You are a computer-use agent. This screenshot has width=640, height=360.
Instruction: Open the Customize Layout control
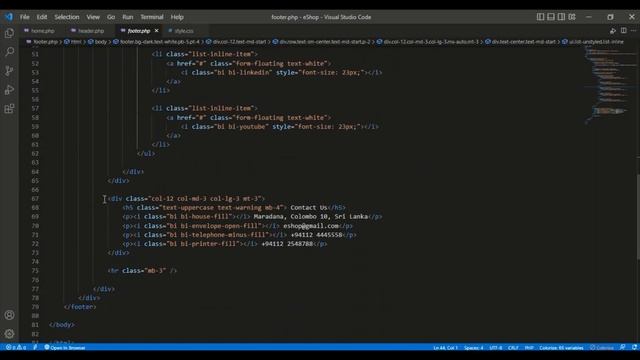[572, 17]
